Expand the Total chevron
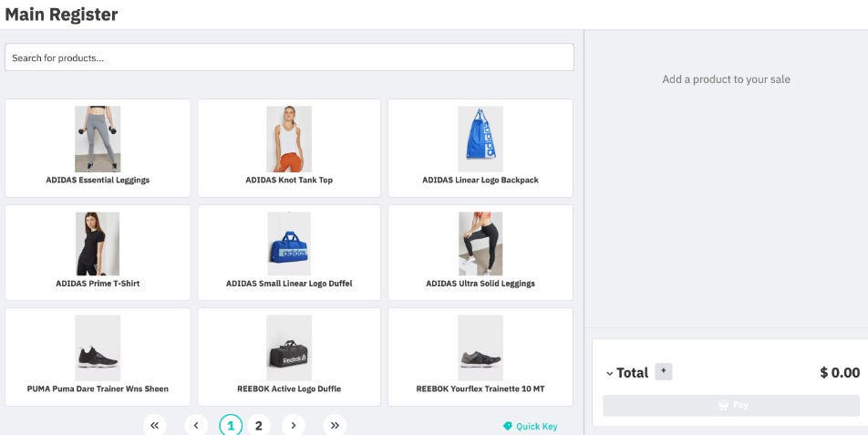 [x=609, y=373]
